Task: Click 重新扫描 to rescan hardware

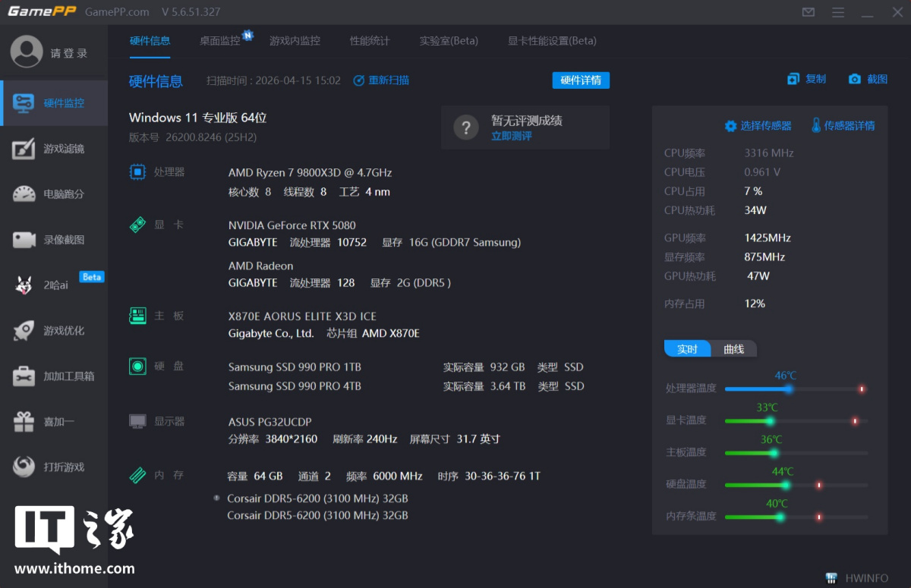Action: coord(382,80)
